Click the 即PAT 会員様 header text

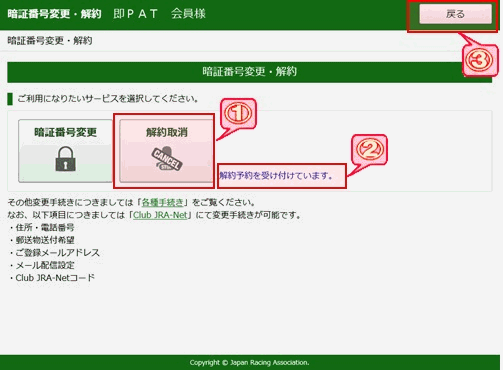[159, 14]
